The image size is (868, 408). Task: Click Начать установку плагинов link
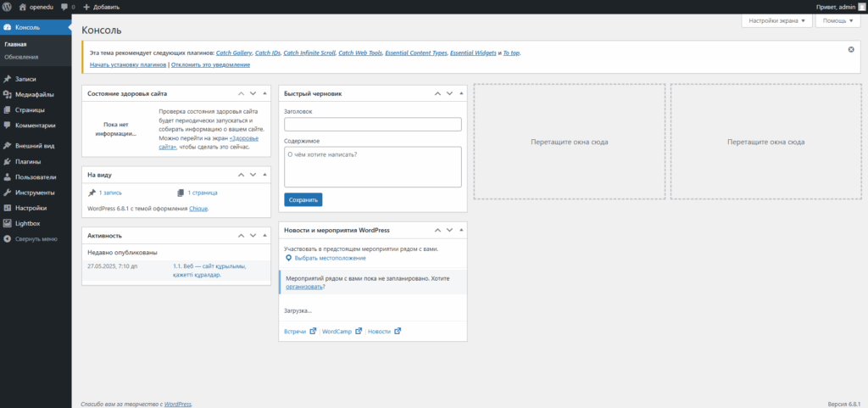click(x=127, y=64)
